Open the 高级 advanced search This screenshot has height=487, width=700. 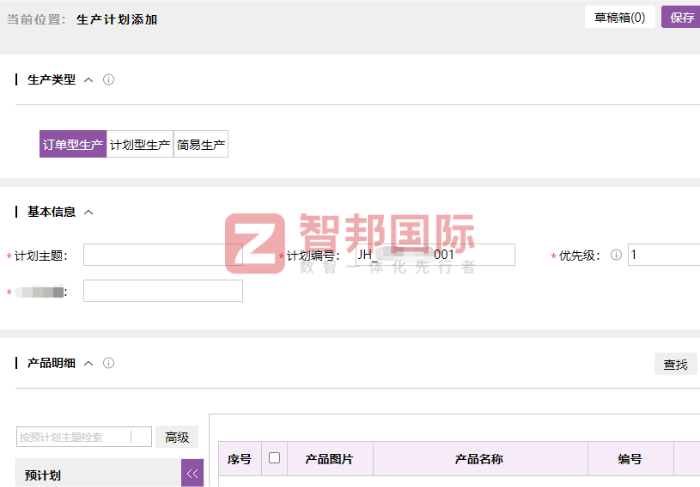pos(177,437)
